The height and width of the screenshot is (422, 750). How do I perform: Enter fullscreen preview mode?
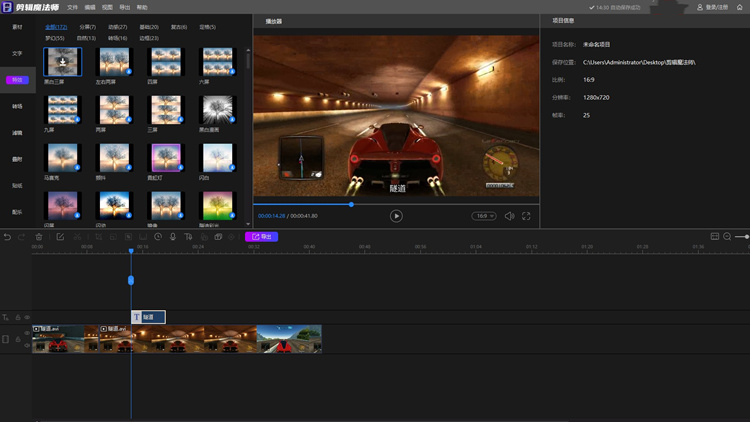pos(526,216)
